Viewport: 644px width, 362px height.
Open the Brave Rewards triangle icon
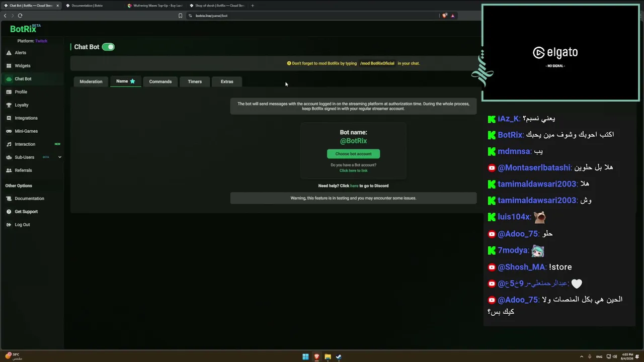point(452,16)
